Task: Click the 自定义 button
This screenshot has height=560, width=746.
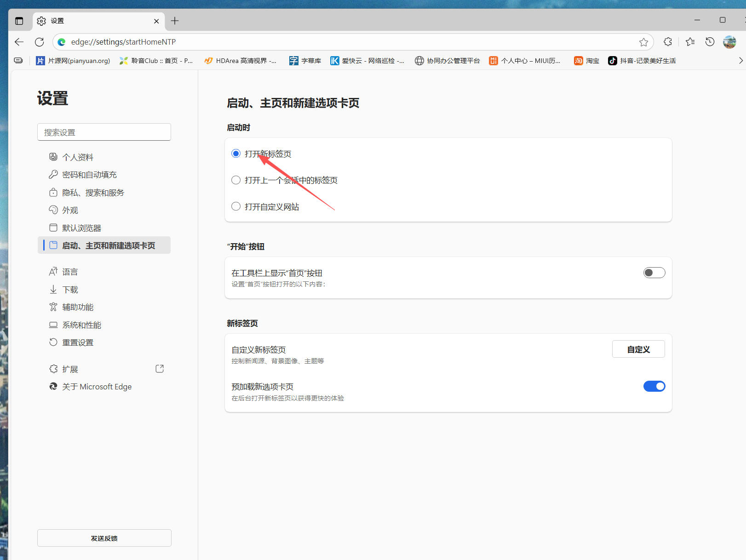Action: (638, 349)
